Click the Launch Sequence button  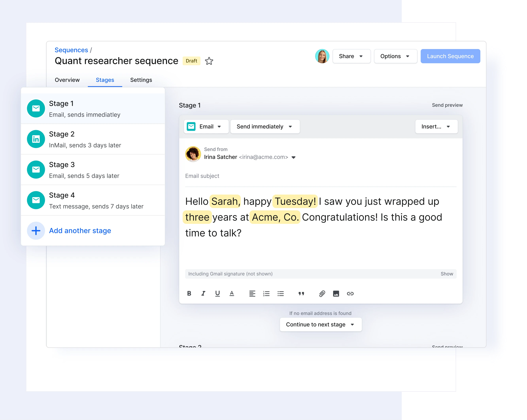tap(450, 56)
